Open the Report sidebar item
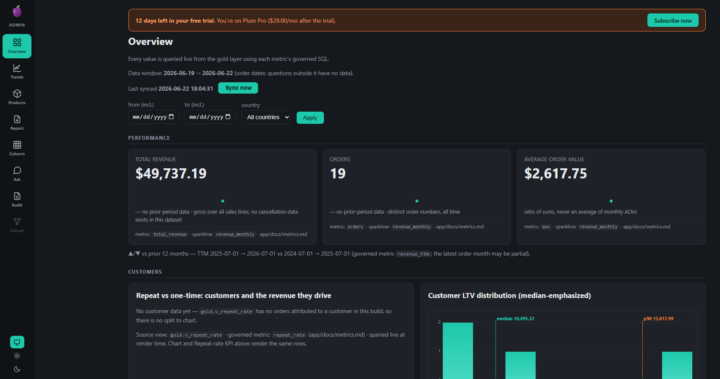Screen dimensions: 720x379 (x=17, y=123)
